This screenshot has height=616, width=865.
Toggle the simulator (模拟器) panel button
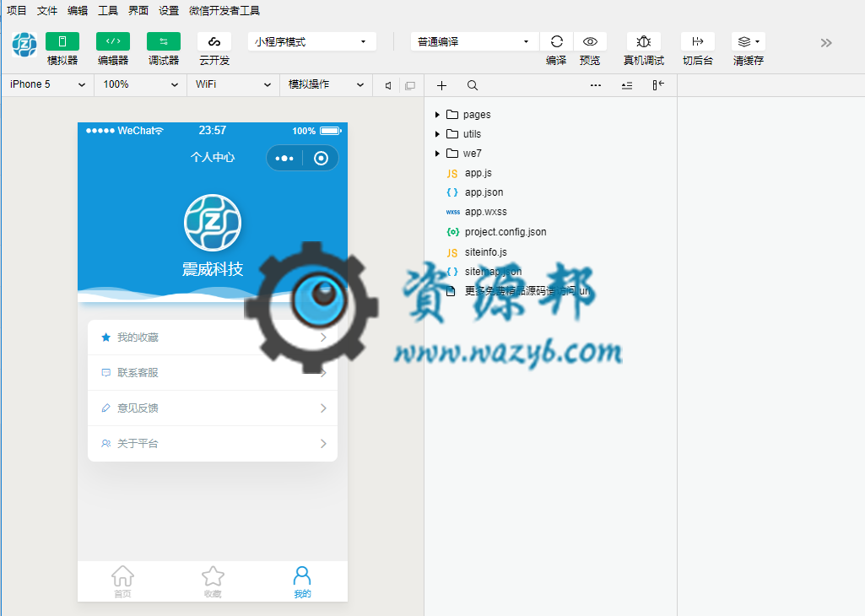click(62, 41)
